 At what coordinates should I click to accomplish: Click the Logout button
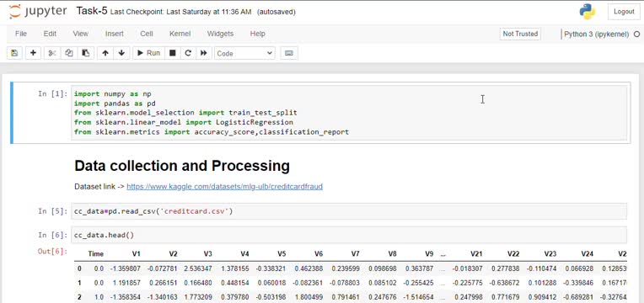point(624,12)
